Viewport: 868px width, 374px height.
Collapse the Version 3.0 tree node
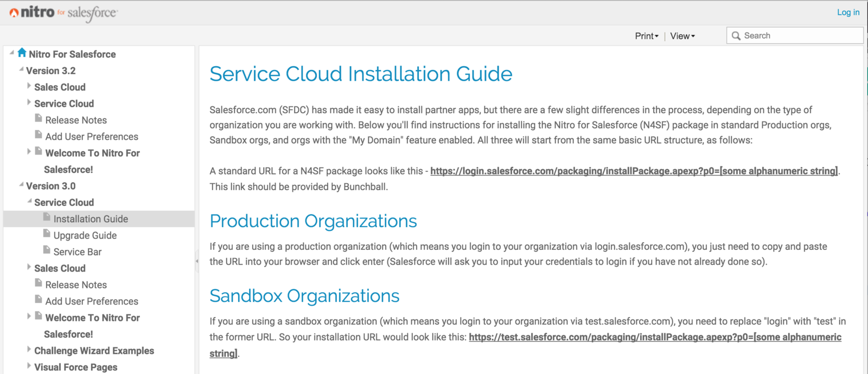(21, 184)
